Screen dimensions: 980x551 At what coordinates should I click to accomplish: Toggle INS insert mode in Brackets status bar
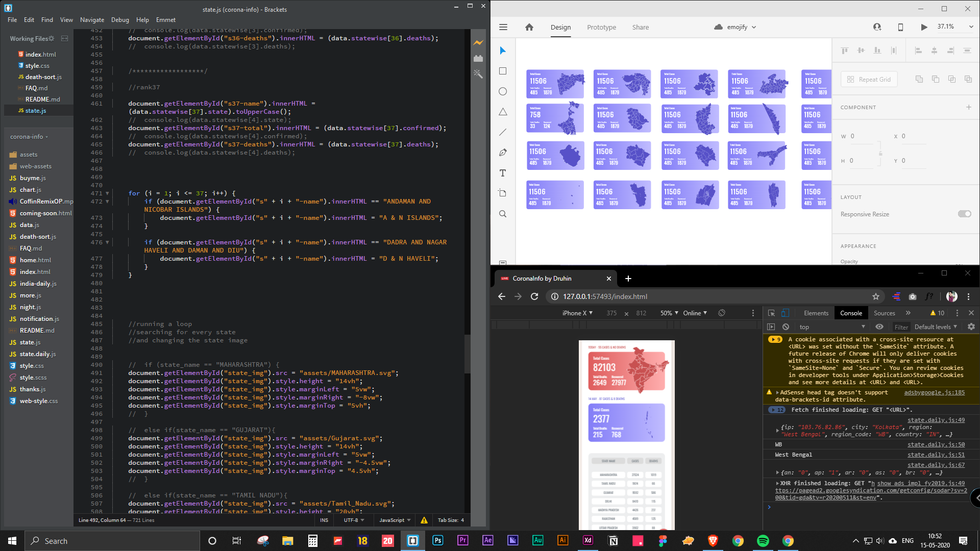(x=324, y=520)
